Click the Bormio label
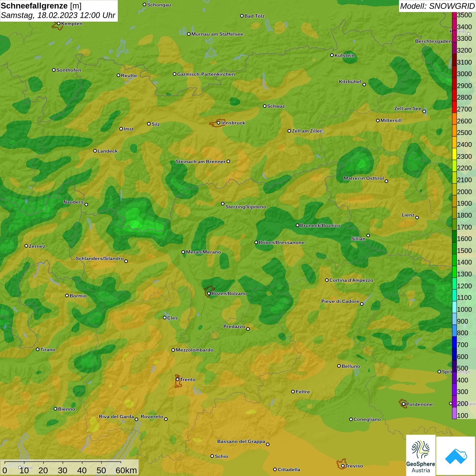 coord(78,296)
